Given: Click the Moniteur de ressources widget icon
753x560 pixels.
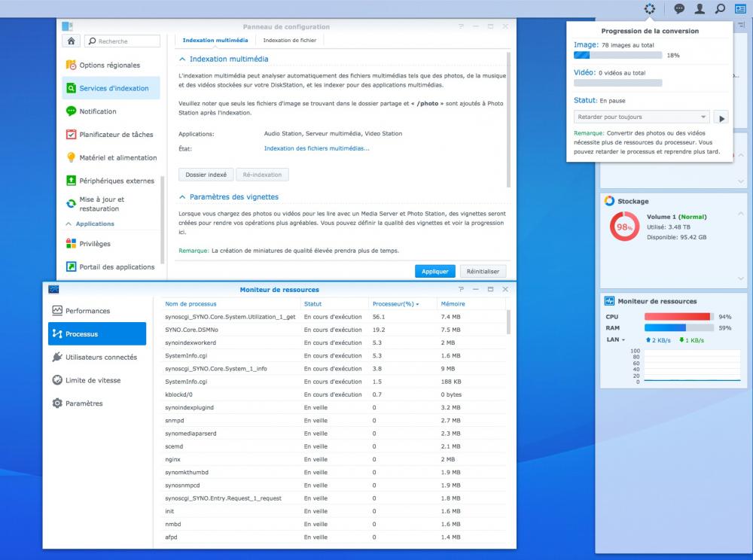Looking at the screenshot, I should [x=609, y=301].
